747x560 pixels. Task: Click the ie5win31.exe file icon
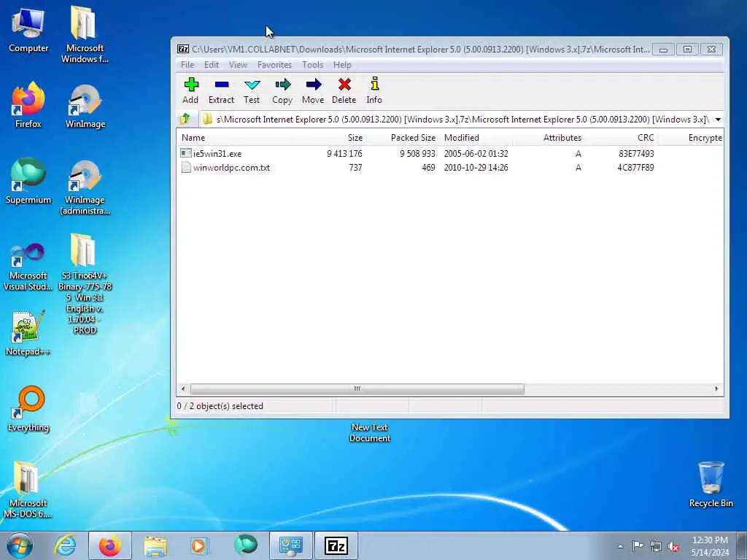point(186,153)
